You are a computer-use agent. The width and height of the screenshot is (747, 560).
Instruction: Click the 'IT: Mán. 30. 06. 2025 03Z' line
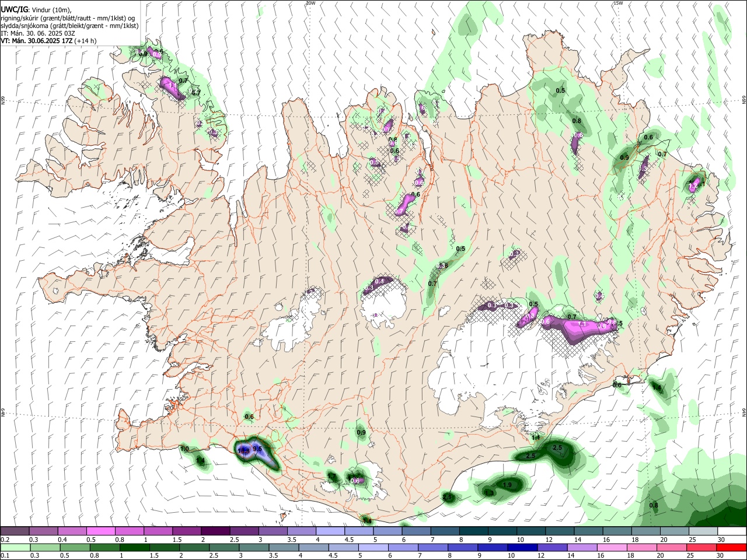pyautogui.click(x=38, y=33)
